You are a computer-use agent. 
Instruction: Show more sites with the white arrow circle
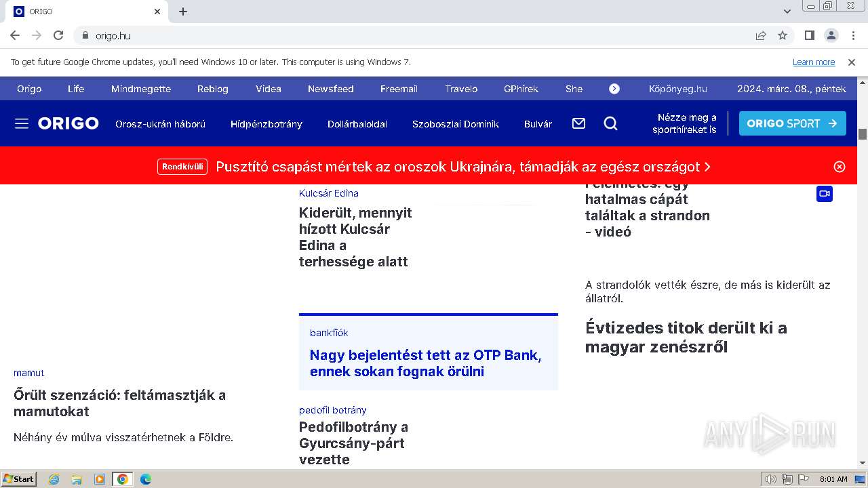(x=614, y=89)
